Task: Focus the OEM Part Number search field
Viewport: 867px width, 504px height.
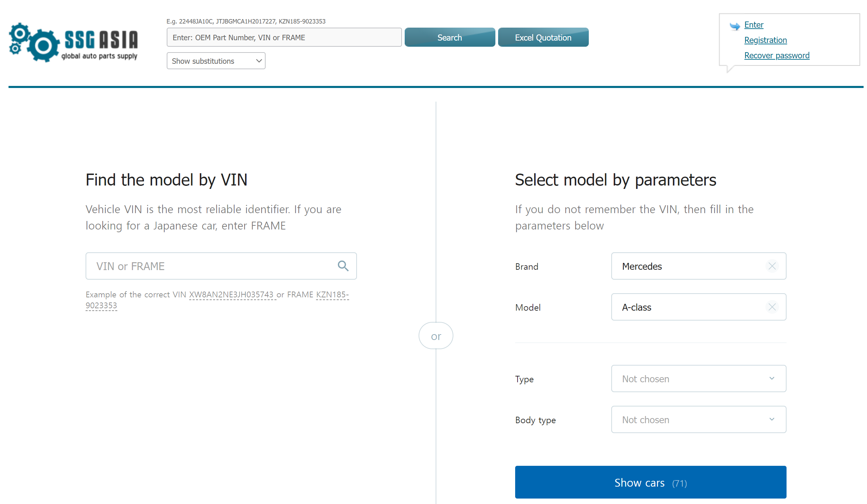Action: 284,38
